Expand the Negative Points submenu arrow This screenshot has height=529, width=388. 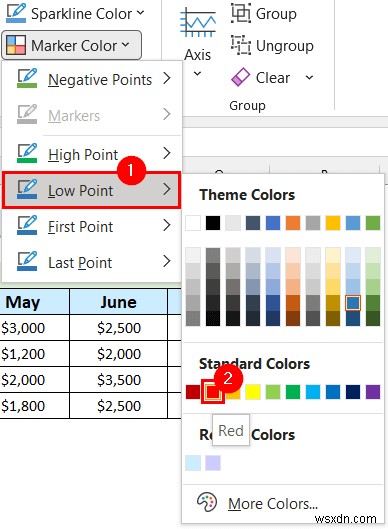point(167,78)
